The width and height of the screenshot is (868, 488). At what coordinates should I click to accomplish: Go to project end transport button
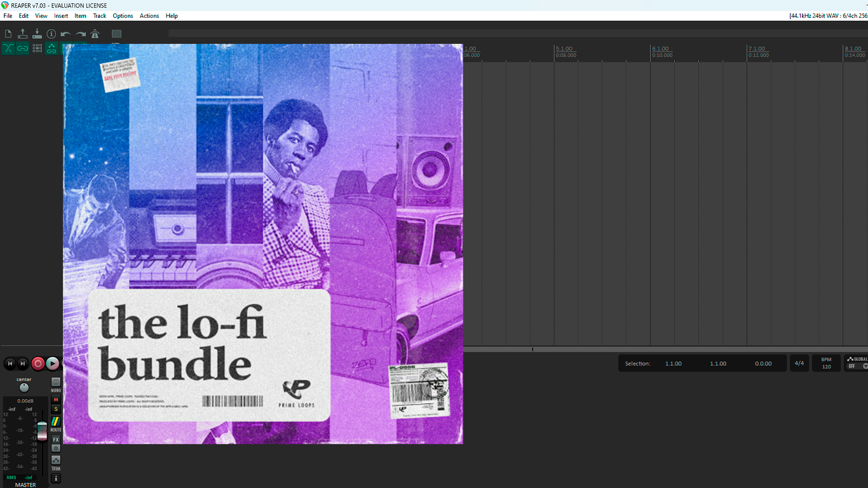(23, 363)
